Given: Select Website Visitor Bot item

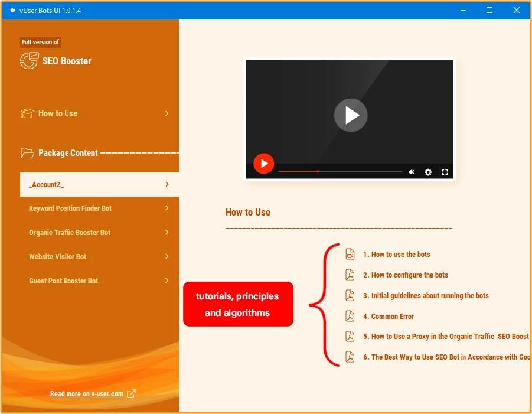Looking at the screenshot, I should pos(99,256).
